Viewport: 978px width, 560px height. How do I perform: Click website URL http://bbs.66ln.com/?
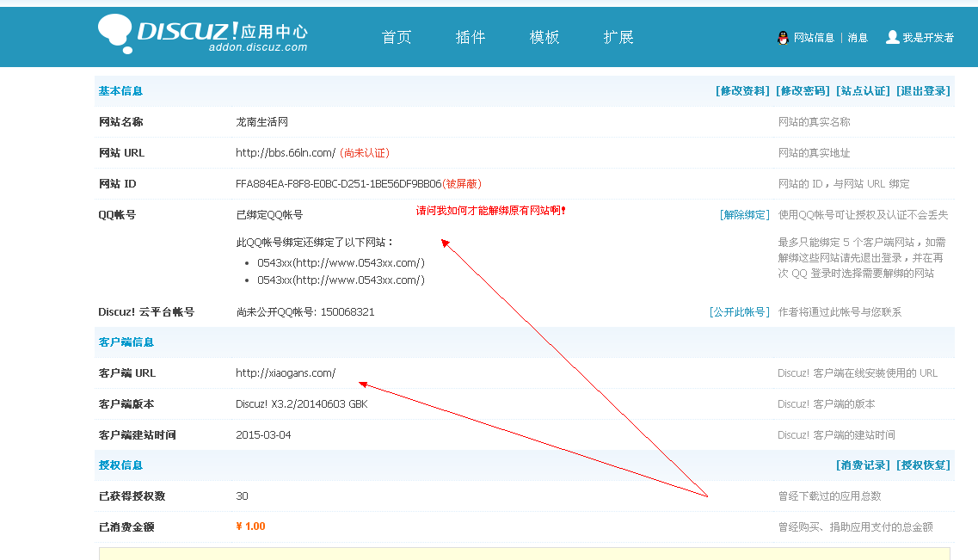click(286, 153)
